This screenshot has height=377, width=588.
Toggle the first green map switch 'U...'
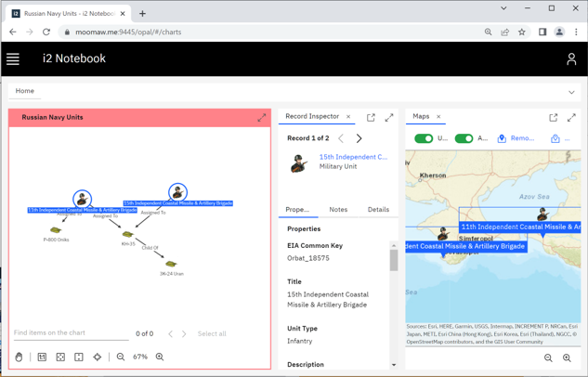click(424, 138)
